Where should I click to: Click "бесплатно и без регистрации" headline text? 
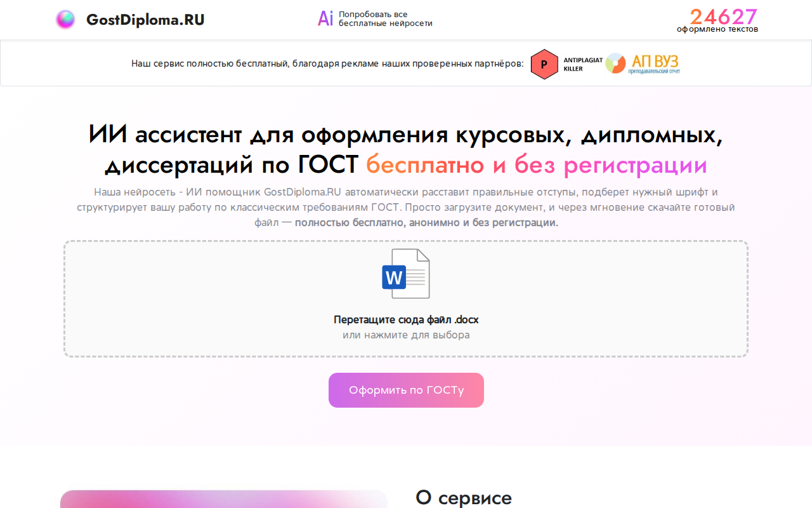pos(537,165)
